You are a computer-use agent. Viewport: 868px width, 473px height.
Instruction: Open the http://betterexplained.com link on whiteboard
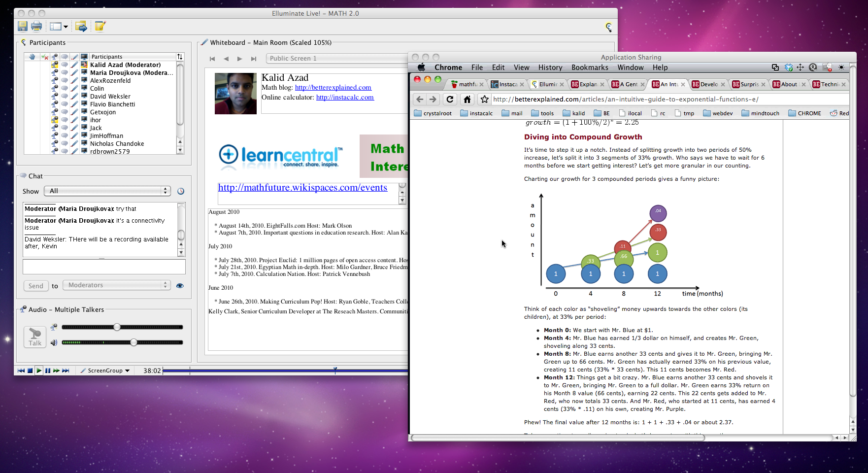[333, 88]
